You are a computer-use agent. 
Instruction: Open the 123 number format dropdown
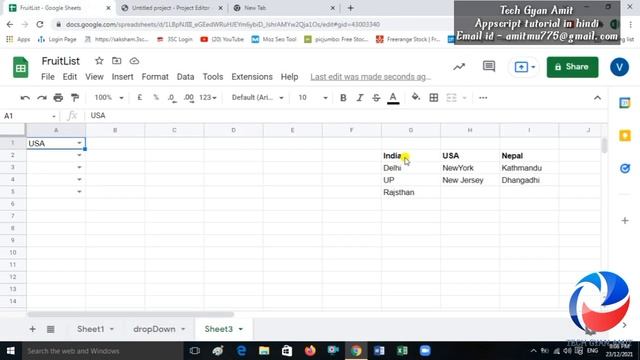pos(208,98)
